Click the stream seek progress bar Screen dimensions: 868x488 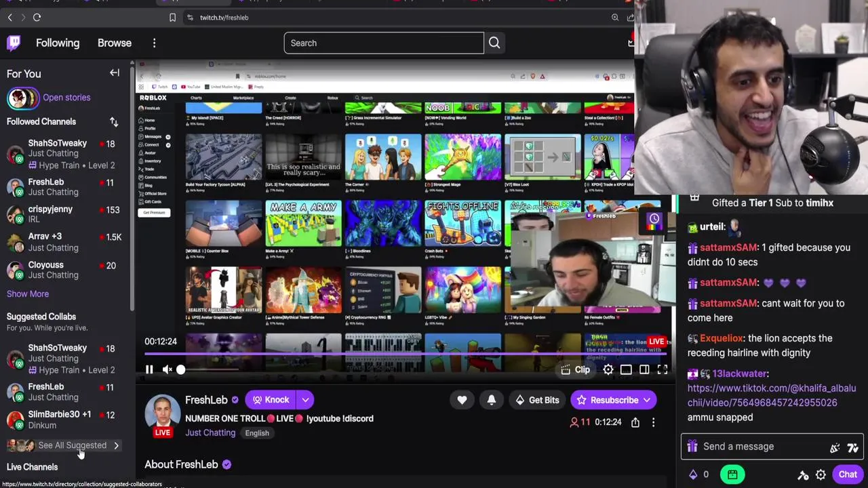[406, 354]
